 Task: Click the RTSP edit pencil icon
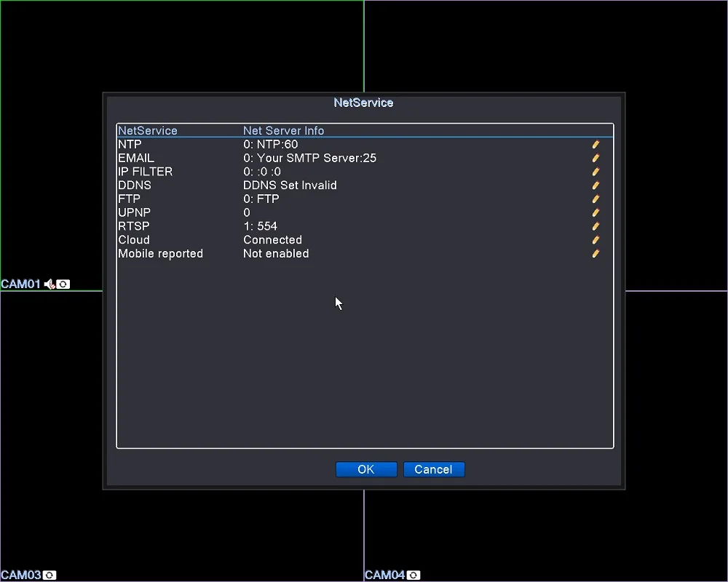pos(596,226)
